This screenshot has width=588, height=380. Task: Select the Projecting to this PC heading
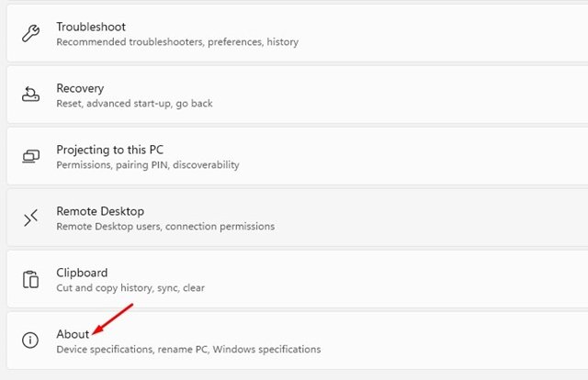(110, 150)
